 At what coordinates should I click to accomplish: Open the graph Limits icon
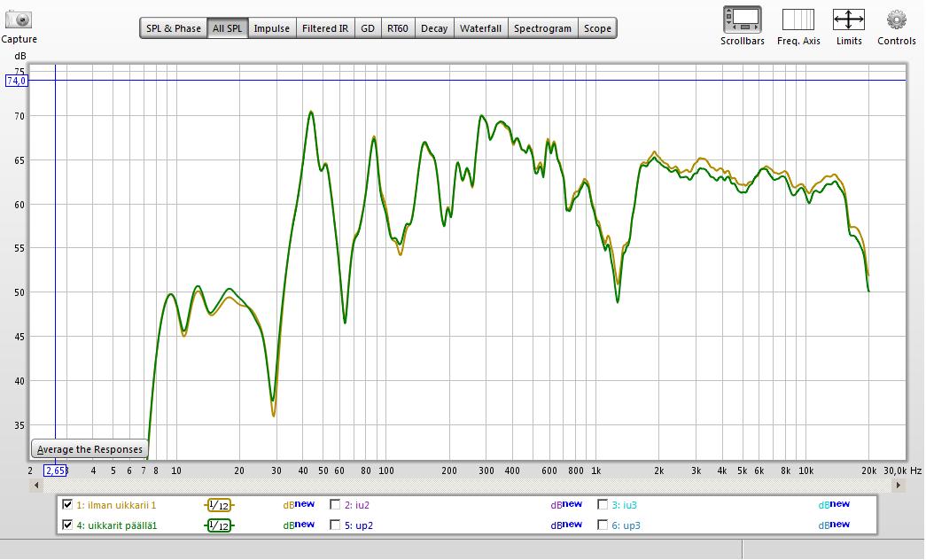point(848,19)
